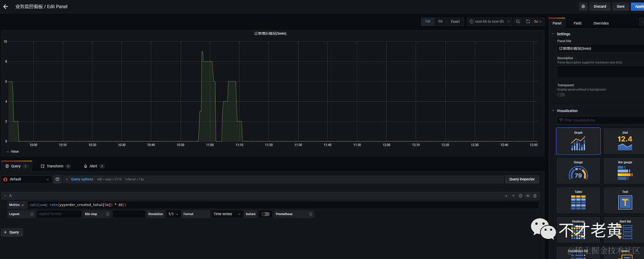Open Resolution 1/1 dropdown

[x=173, y=214]
